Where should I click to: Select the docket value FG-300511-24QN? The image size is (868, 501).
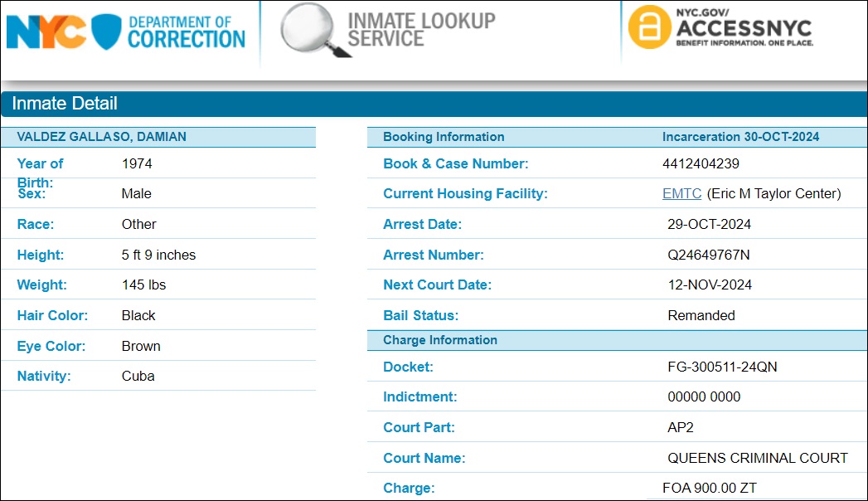722,367
